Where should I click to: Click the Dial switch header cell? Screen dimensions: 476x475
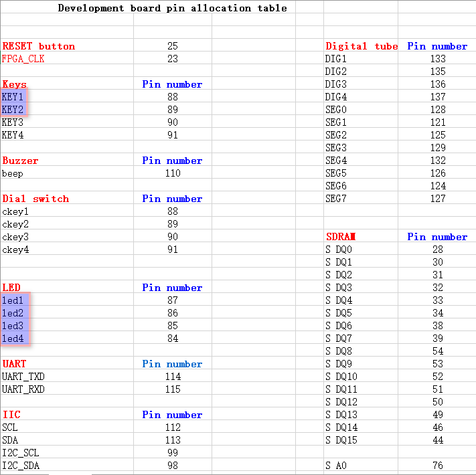35,199
